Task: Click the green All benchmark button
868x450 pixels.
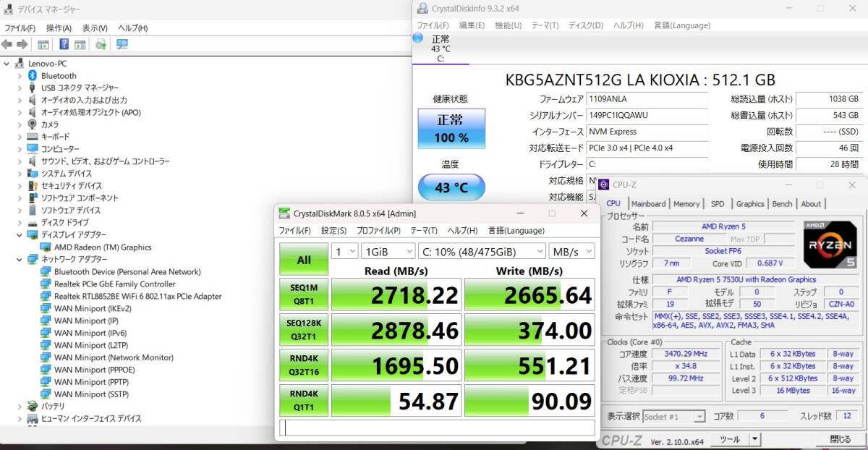Action: pyautogui.click(x=304, y=260)
